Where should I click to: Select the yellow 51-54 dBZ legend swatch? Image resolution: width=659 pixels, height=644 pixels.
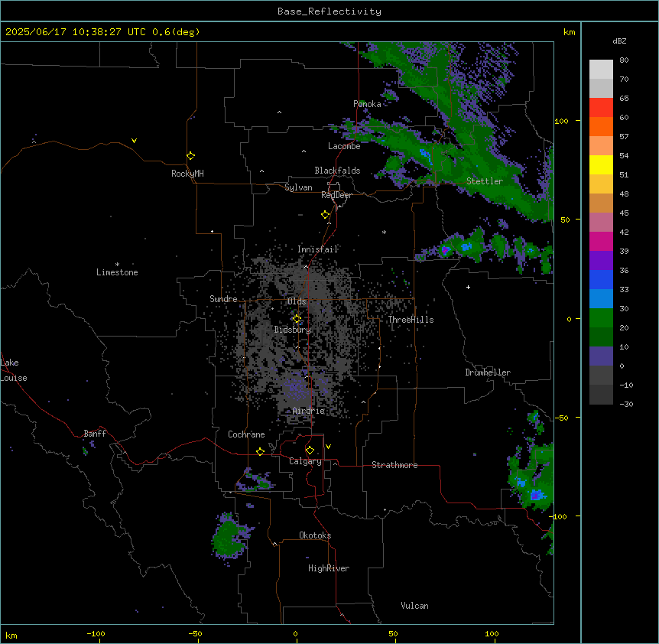[601, 164]
